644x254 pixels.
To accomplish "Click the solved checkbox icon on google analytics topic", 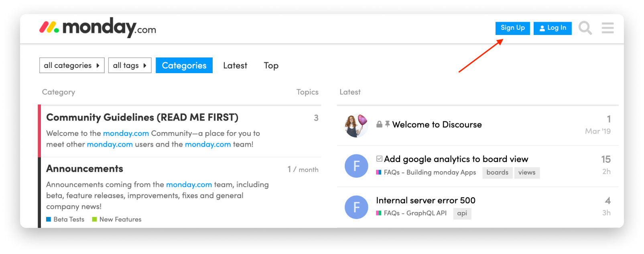I will (379, 159).
